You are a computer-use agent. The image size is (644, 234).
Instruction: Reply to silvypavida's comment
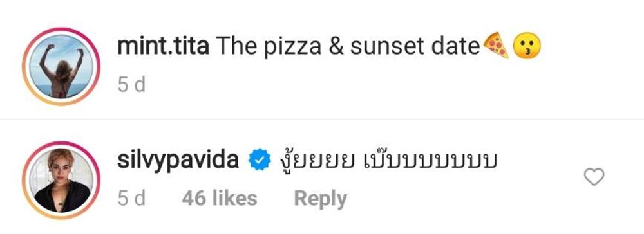coord(320,199)
